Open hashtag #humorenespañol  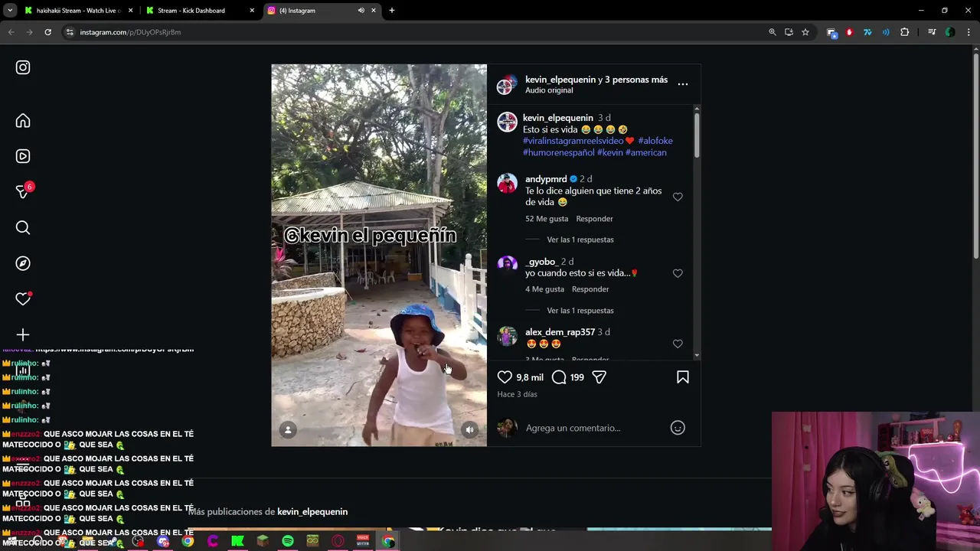pos(559,153)
